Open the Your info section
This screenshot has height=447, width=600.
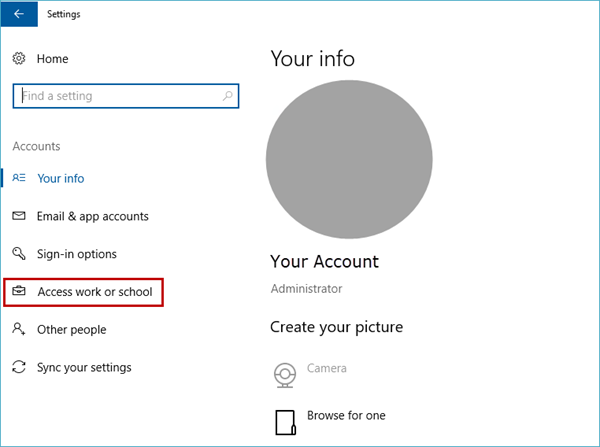pos(60,178)
